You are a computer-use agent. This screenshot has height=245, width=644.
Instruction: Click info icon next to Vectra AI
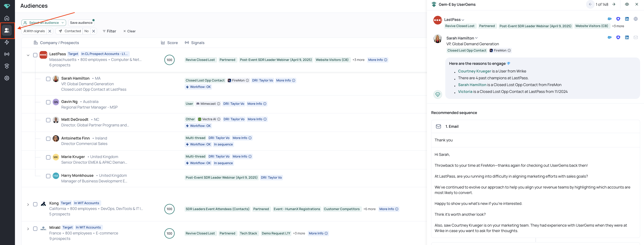pyautogui.click(x=219, y=119)
